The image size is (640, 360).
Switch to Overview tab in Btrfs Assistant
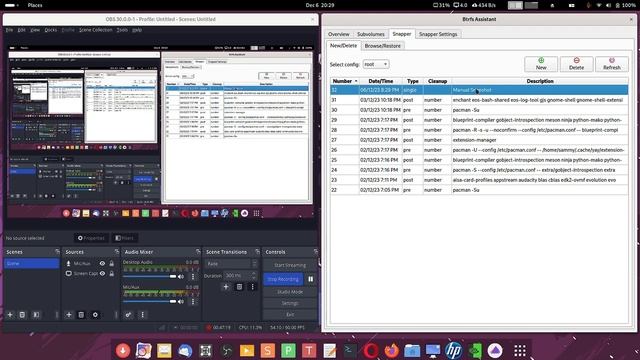339,34
